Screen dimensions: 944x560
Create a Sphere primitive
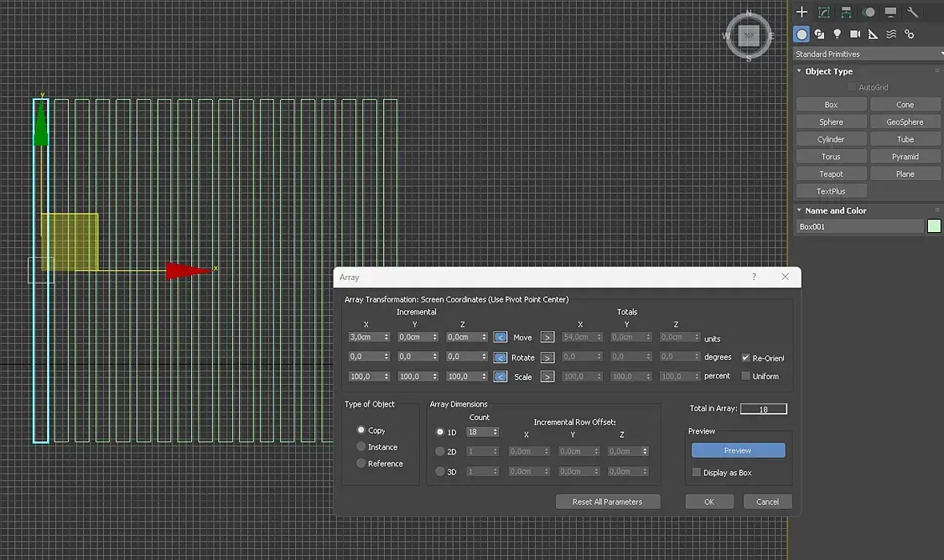(x=831, y=122)
